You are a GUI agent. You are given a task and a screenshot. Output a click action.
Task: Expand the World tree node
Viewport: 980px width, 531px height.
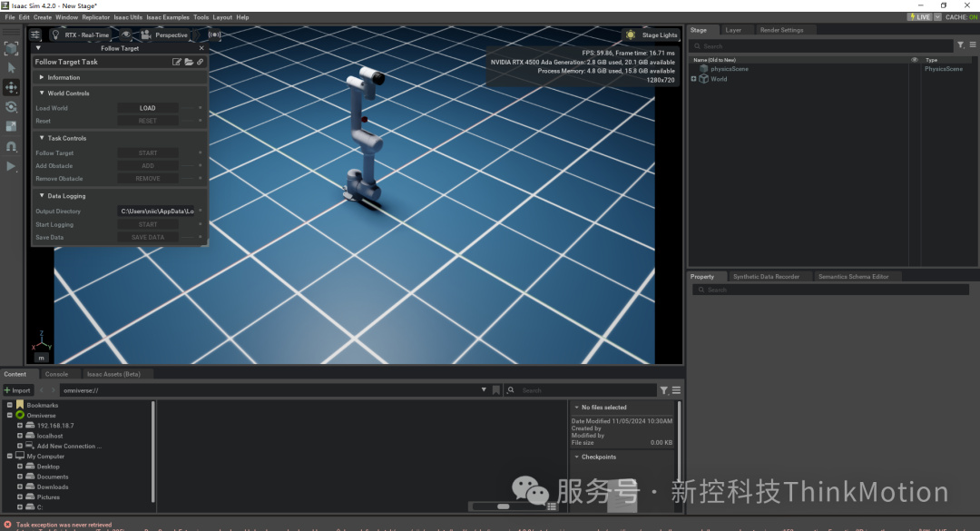693,79
